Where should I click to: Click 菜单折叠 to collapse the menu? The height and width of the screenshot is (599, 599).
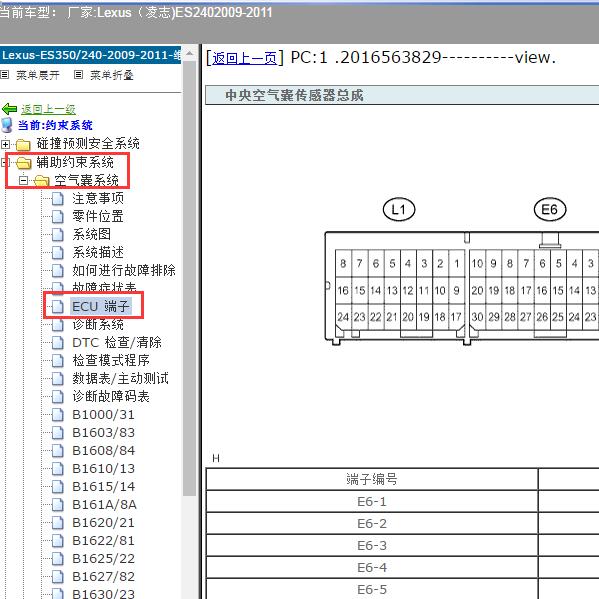pyautogui.click(x=112, y=75)
